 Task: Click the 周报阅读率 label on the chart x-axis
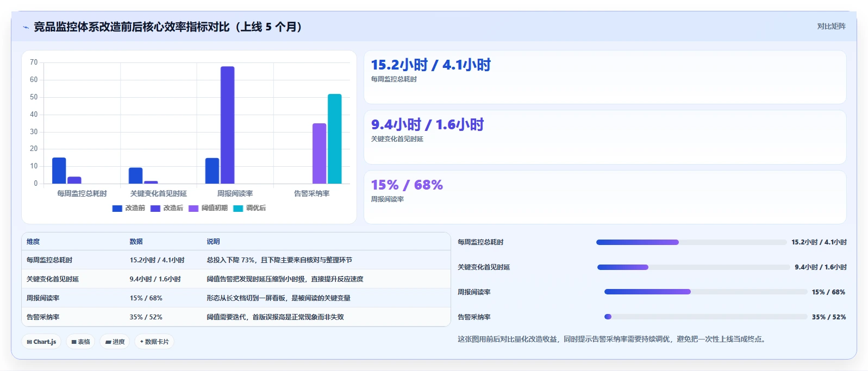(x=235, y=193)
